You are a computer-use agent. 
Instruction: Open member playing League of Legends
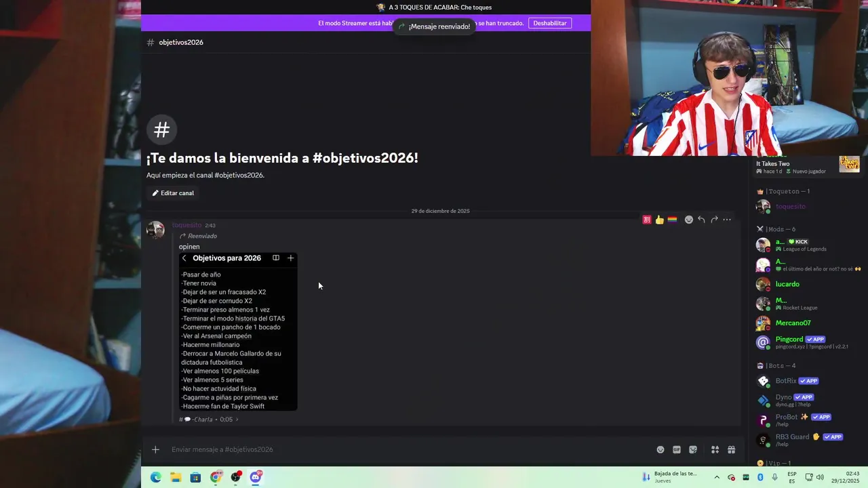[807, 245]
